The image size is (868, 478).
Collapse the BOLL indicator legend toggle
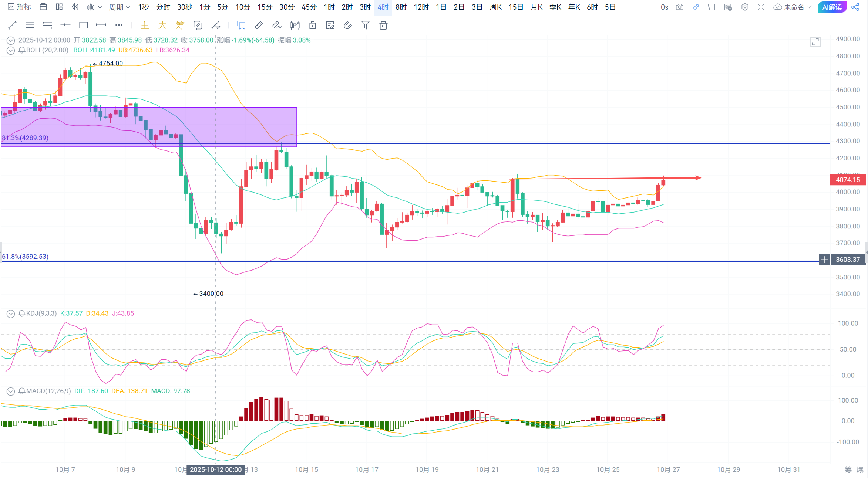tap(11, 50)
